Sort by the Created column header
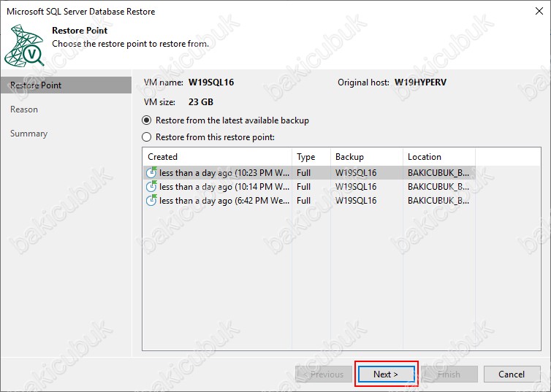551x392 pixels. (218, 157)
